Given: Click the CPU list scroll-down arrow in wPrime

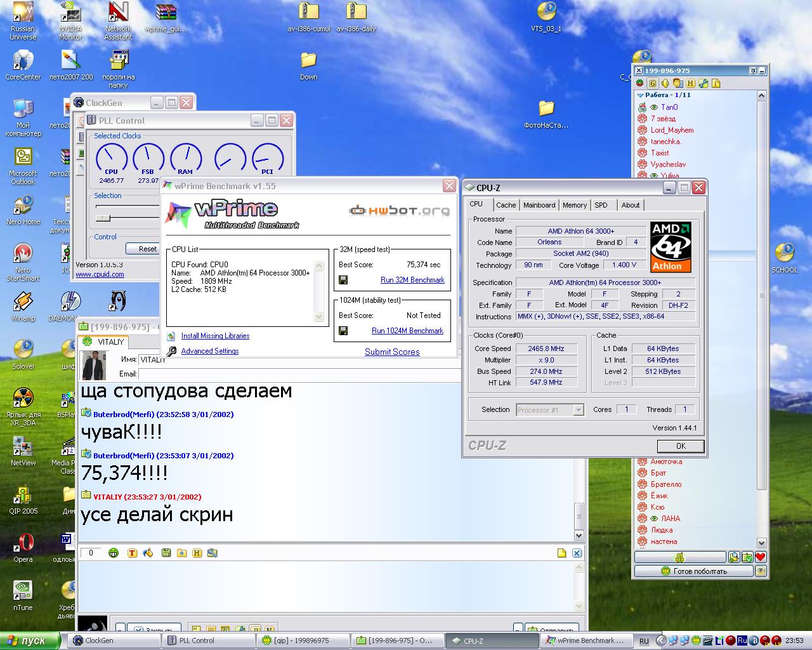Looking at the screenshot, I should click(318, 317).
